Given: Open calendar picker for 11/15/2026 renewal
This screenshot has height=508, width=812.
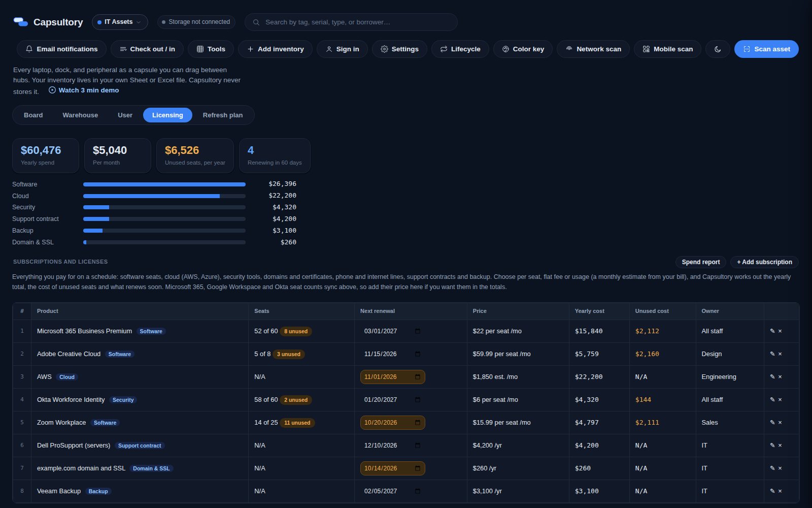Looking at the screenshot, I should (x=418, y=354).
